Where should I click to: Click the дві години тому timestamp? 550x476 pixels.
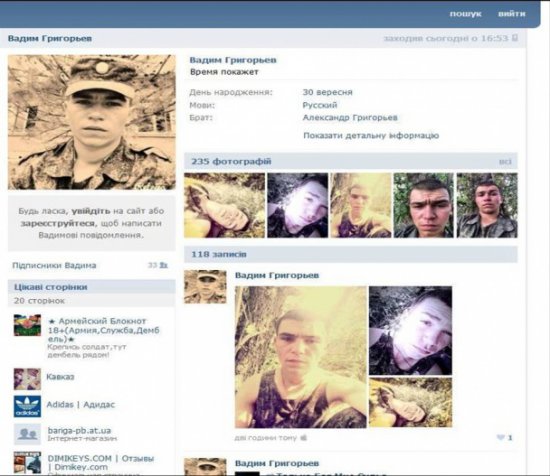(266, 438)
